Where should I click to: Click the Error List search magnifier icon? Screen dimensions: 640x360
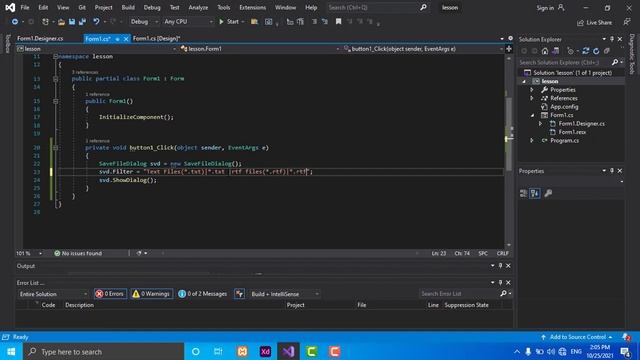point(504,293)
